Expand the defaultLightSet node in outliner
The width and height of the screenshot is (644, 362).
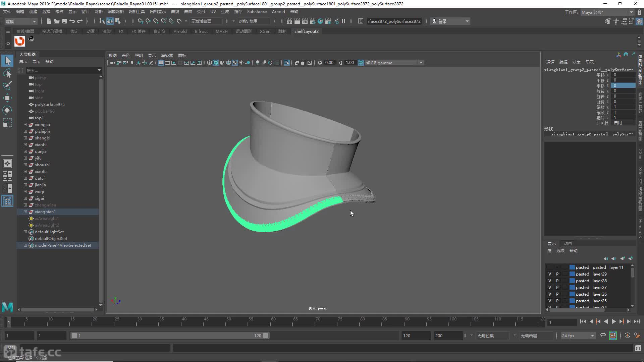point(25,232)
